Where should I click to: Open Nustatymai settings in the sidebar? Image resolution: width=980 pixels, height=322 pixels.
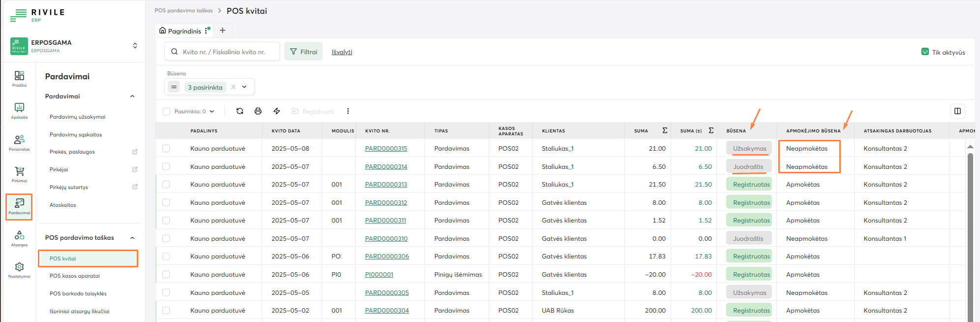pos(19,270)
